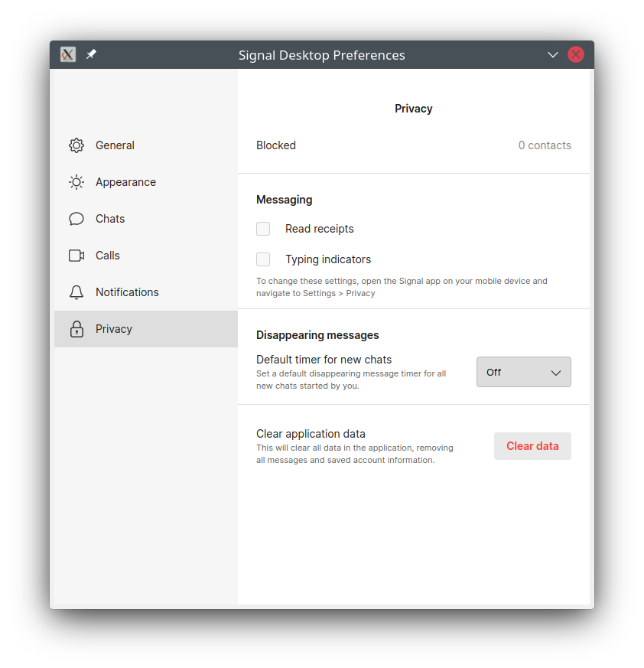Click 'Signal Desktop Preferences' title bar text
The image size is (644, 668).
321,55
